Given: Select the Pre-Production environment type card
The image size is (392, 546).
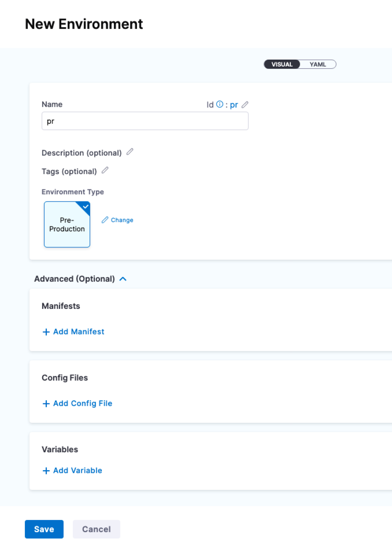Looking at the screenshot, I should (67, 225).
